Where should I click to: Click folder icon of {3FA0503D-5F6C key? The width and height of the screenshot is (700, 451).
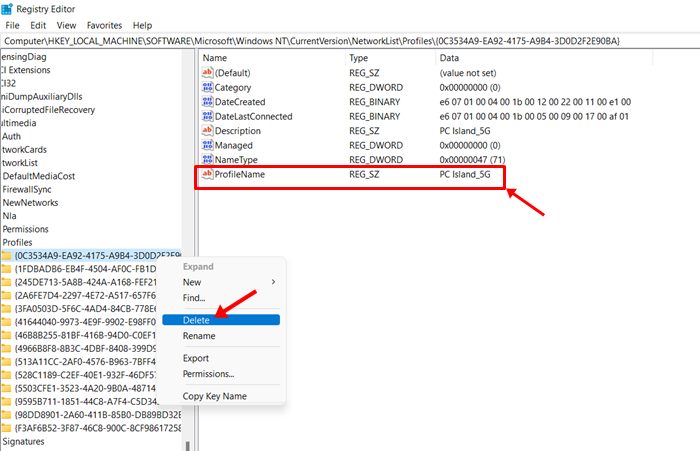point(6,309)
